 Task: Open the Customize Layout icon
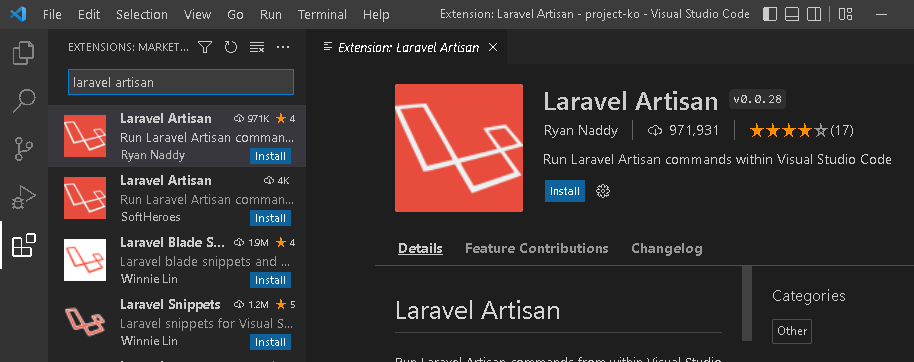pos(846,14)
